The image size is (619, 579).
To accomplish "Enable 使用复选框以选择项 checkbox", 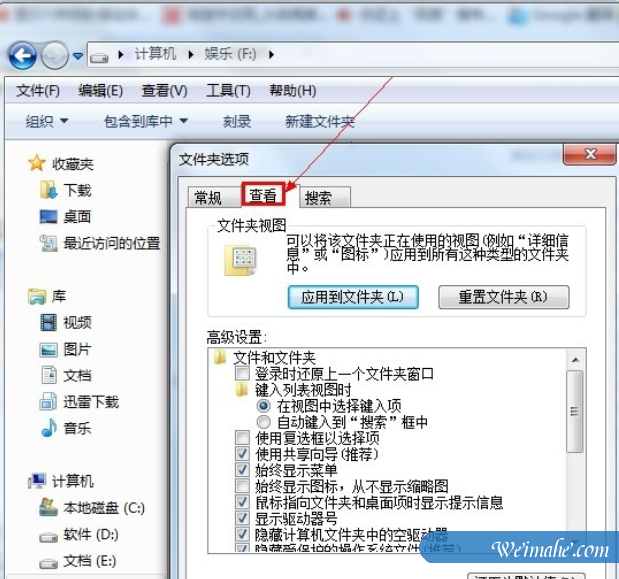I will 242,438.
